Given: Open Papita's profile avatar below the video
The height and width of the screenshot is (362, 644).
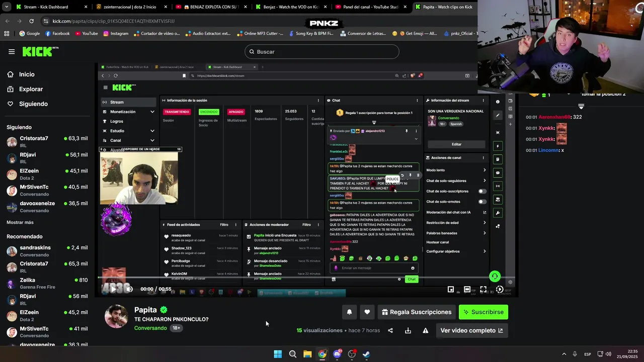Looking at the screenshot, I should pyautogui.click(x=116, y=316).
